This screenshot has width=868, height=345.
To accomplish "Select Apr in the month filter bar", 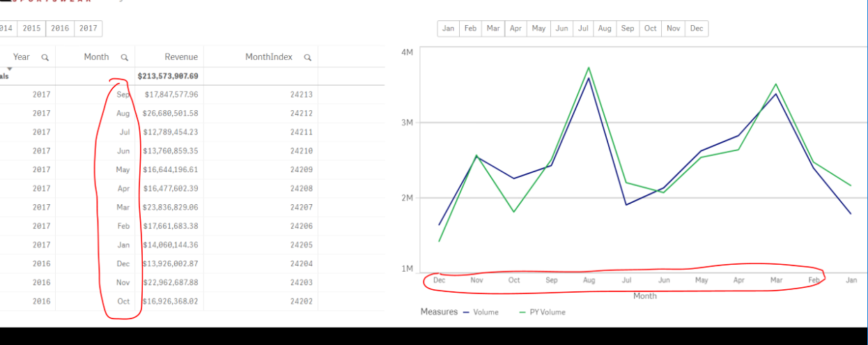I will 516,29.
